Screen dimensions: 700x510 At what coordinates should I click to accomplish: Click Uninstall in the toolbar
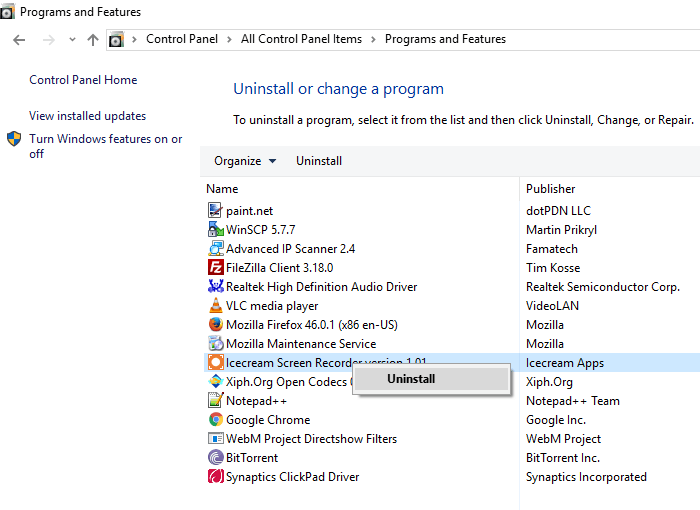point(319,161)
